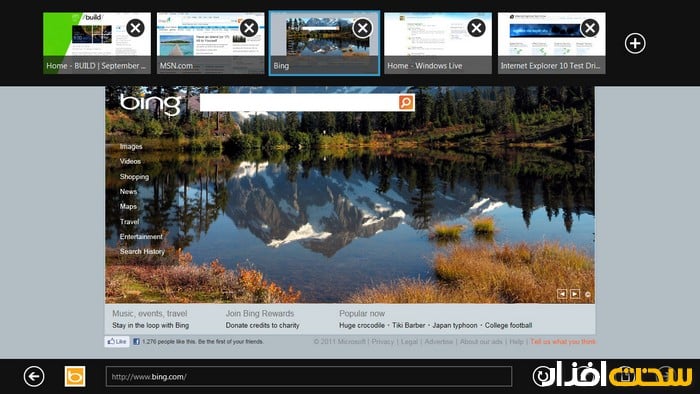Open the Legal footer link
This screenshot has width=700, height=394.
tap(409, 341)
